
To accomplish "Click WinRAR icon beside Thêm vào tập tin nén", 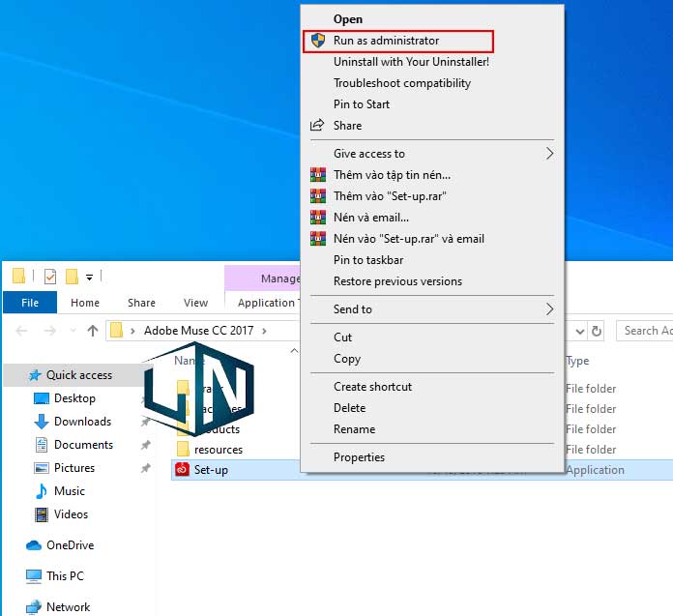I will click(318, 175).
